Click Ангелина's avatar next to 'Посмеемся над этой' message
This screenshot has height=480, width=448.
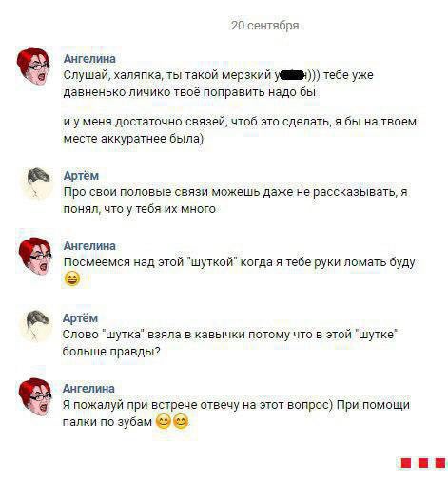click(35, 256)
